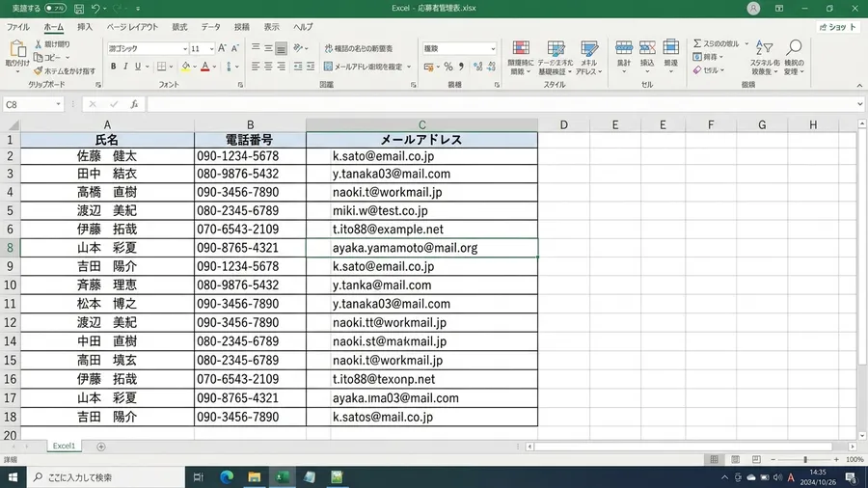Open the fill color dropdown arrow

(x=195, y=67)
